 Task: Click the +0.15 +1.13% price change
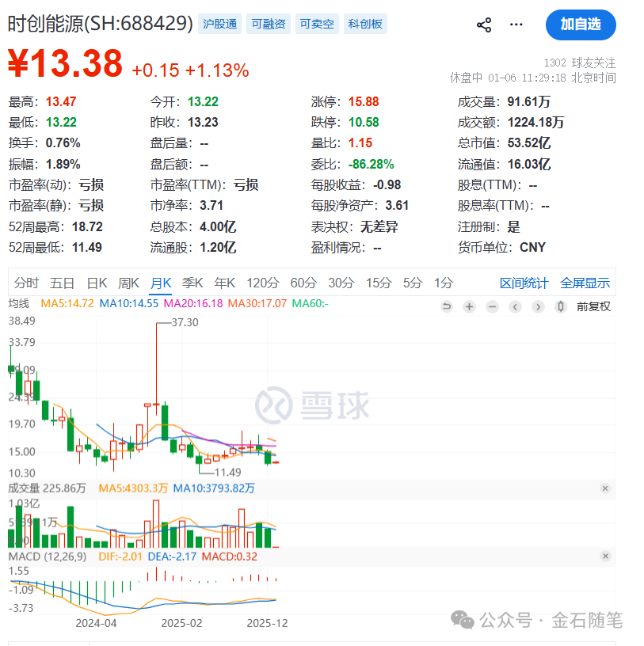(x=190, y=70)
